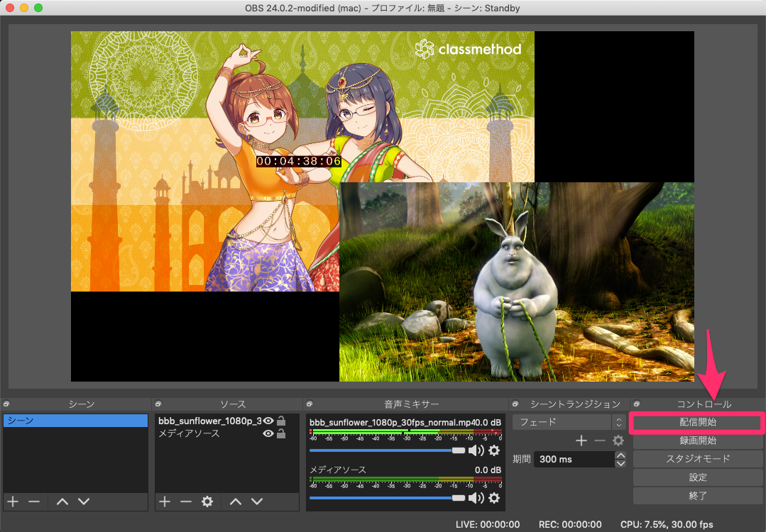Screen dimensions: 766x532
Task: Increase the 期間 duration with up arrow
Action: pos(620,455)
